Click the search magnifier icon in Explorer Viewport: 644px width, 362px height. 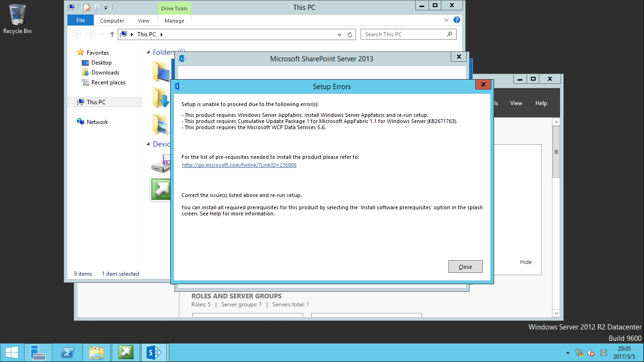450,34
